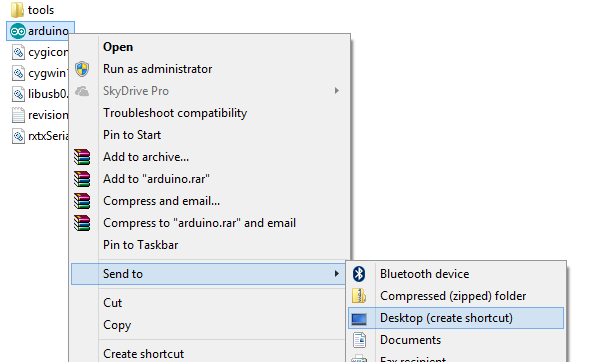Select Copy from the context menu
Screen dimensions: 599x362
[117, 325]
